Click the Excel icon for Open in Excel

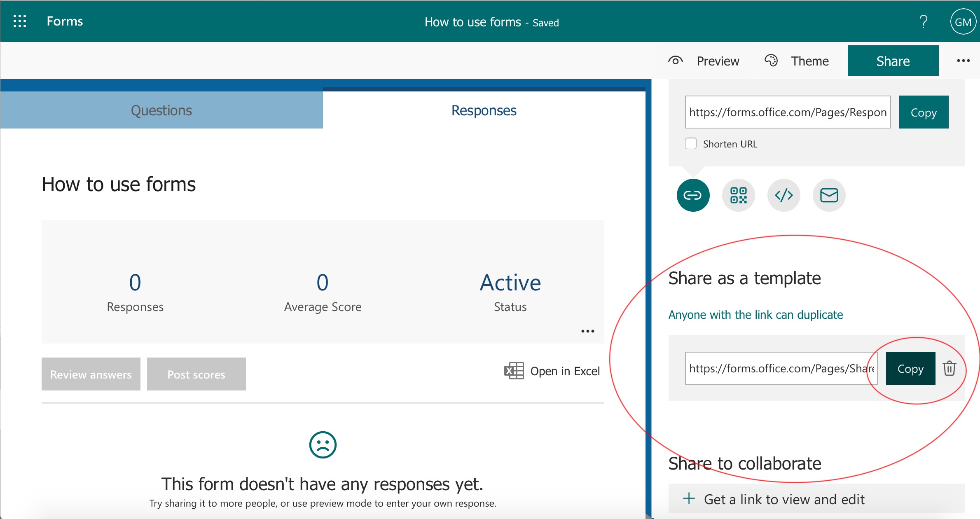click(x=514, y=371)
